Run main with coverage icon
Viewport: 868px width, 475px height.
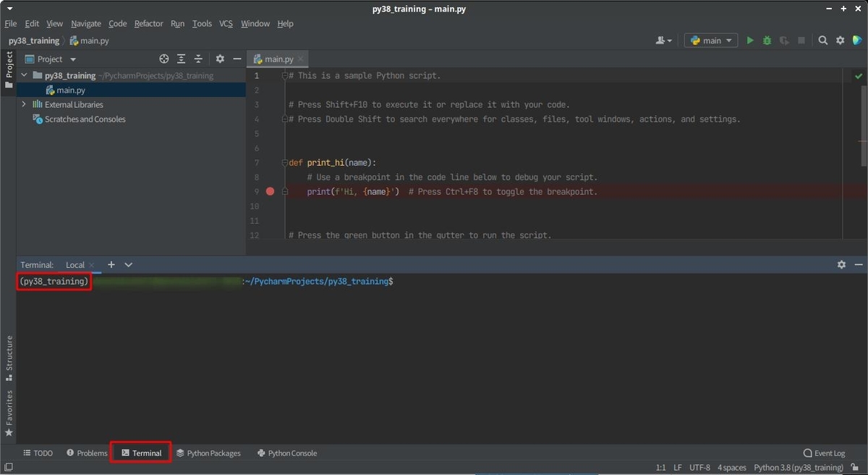coord(784,41)
